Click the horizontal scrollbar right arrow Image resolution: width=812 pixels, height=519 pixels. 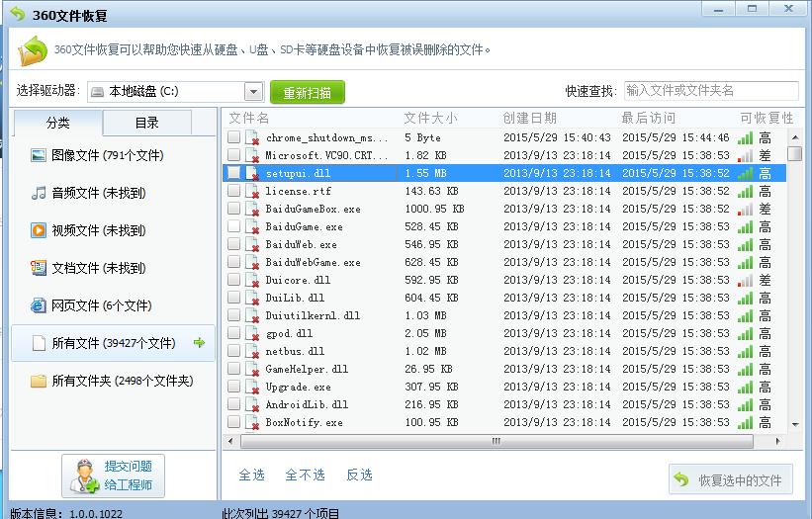coord(777,441)
